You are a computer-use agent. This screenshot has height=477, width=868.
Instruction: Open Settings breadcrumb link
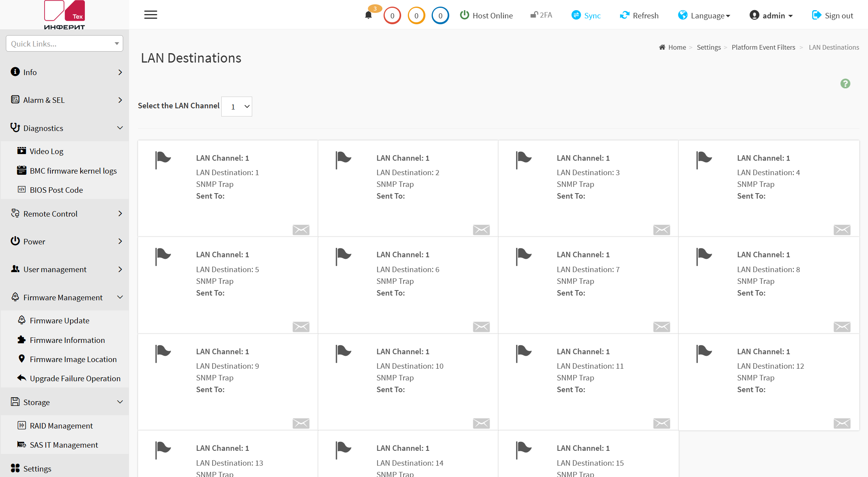(709, 47)
